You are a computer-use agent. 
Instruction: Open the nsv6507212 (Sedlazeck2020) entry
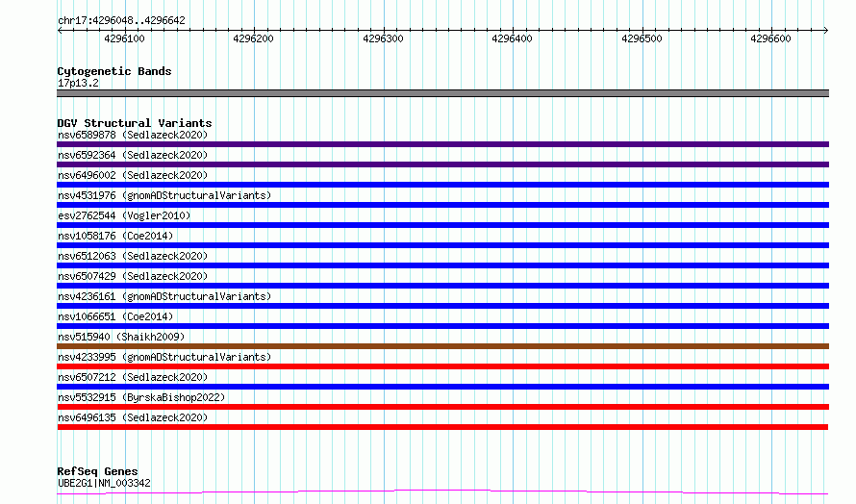[x=133, y=377]
